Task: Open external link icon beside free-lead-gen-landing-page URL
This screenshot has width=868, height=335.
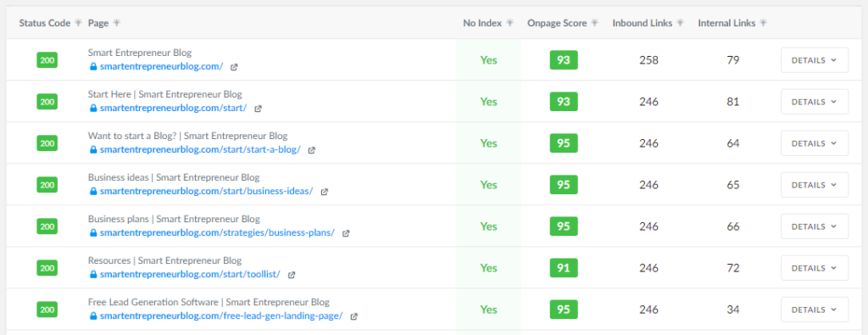Action: [354, 316]
